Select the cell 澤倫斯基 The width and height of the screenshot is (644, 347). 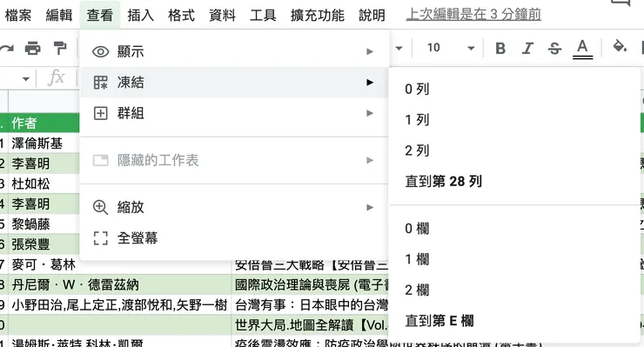click(x=44, y=143)
